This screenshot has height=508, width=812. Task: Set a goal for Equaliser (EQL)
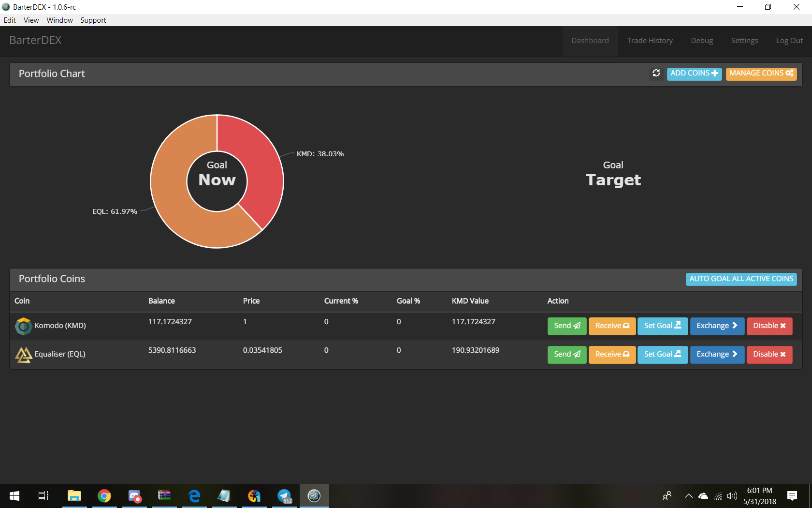click(663, 355)
